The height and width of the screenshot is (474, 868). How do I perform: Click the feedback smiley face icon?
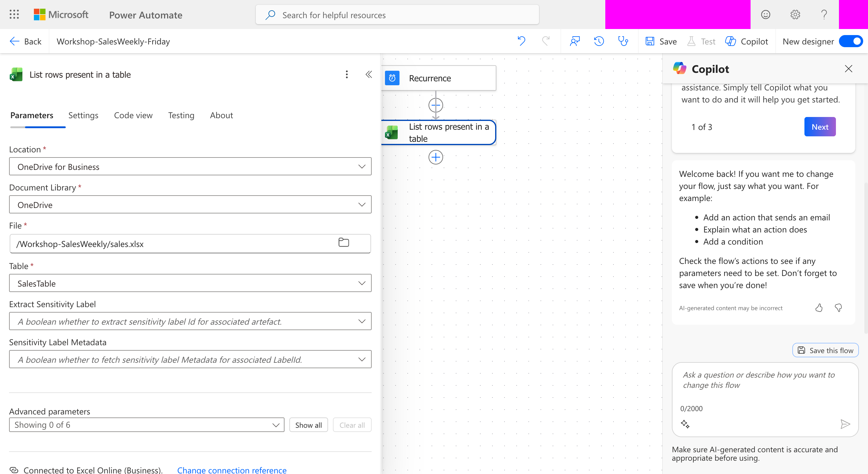766,15
